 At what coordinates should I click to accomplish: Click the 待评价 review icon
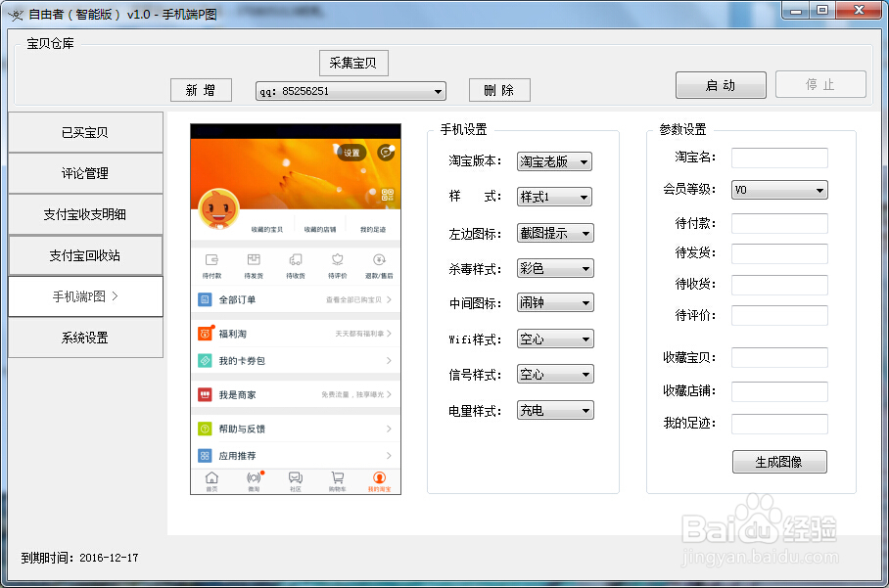click(336, 261)
